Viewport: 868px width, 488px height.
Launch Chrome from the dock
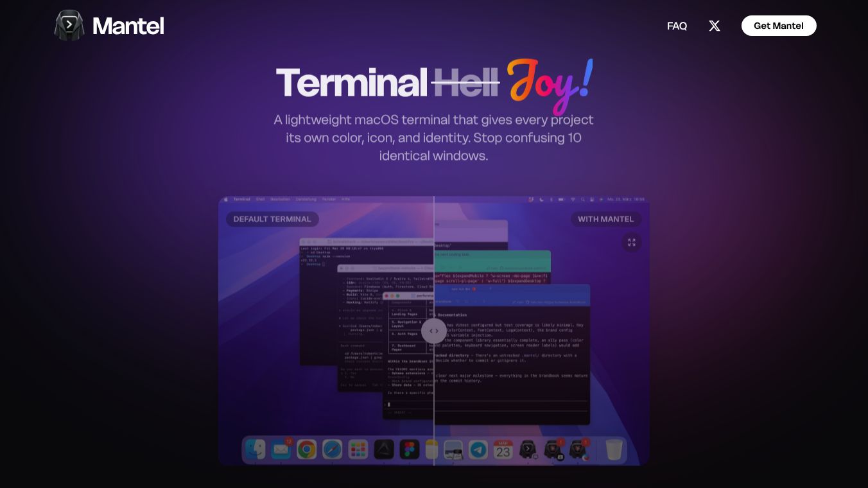click(306, 449)
